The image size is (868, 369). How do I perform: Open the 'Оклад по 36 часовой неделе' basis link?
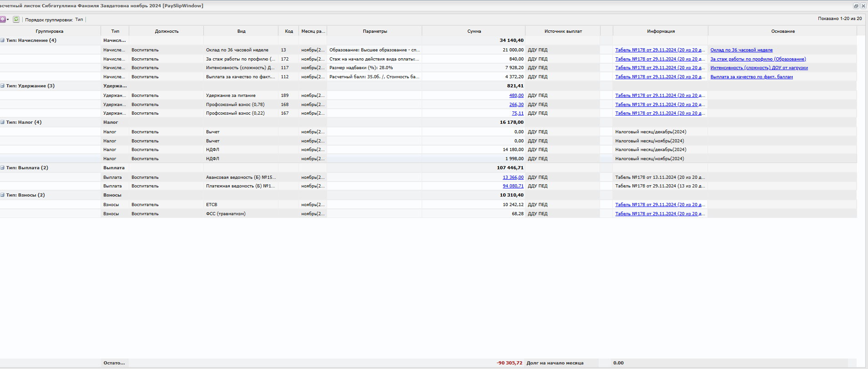[x=742, y=50]
